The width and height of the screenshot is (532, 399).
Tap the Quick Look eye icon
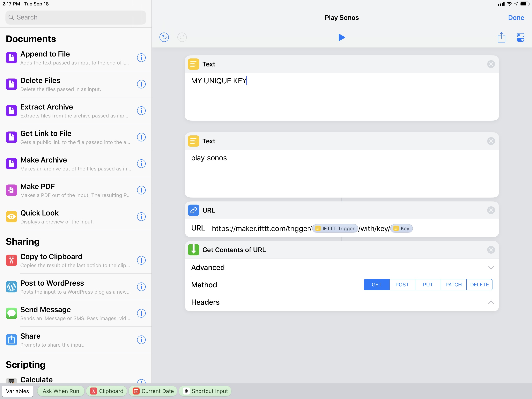tap(11, 217)
